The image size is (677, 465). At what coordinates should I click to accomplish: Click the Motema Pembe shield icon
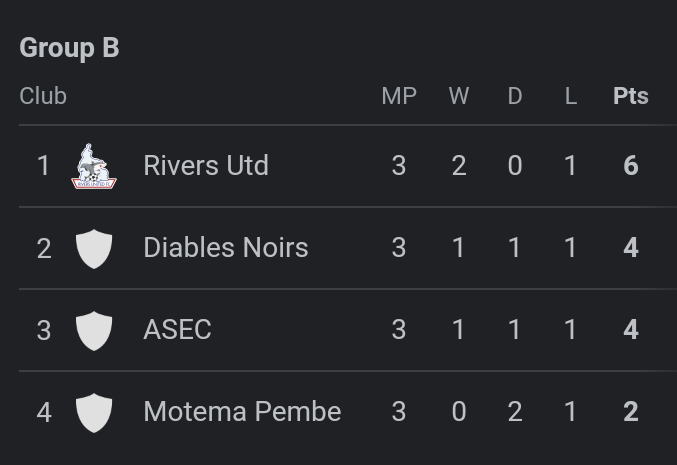94,412
